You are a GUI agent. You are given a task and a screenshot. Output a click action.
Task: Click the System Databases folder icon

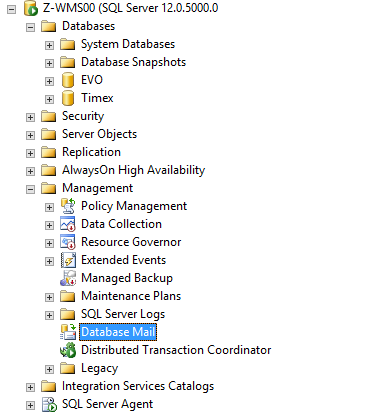(x=68, y=44)
